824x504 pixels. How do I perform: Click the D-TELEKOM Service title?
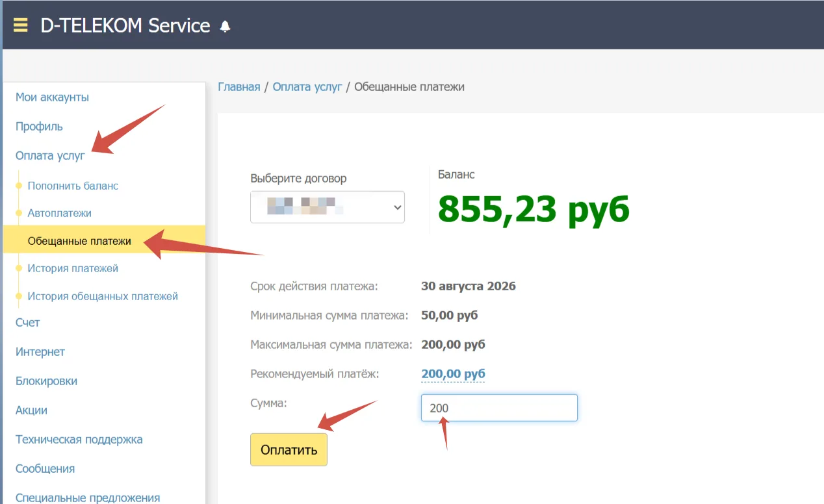point(125,25)
